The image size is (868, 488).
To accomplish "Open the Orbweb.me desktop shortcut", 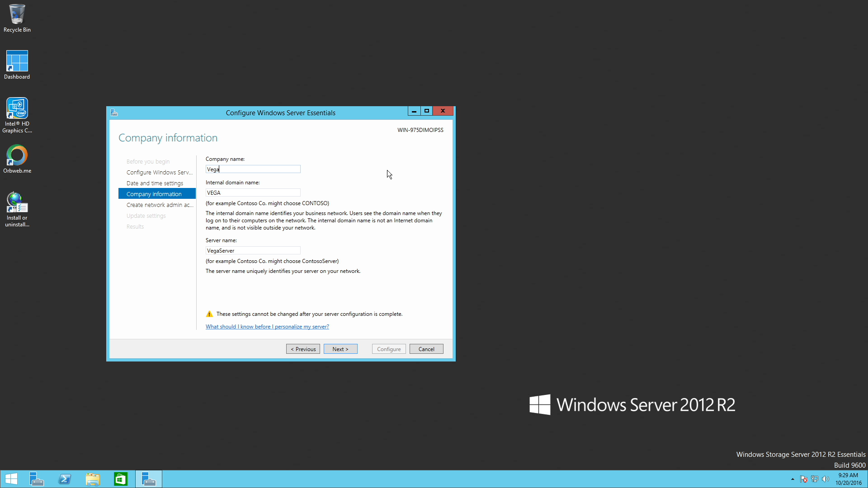I will (17, 159).
